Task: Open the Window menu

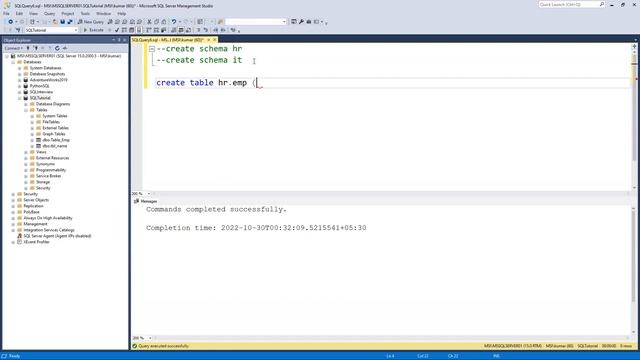Action: tap(103, 13)
